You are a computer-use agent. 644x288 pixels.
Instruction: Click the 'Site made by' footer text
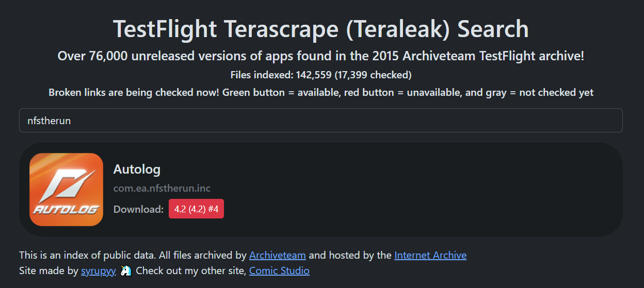point(49,270)
